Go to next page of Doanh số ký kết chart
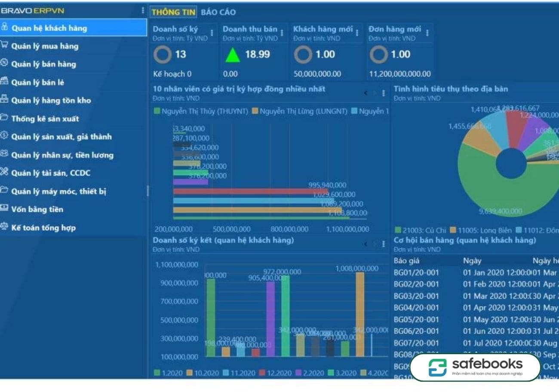This screenshot has height=392, width=559. click(x=374, y=244)
